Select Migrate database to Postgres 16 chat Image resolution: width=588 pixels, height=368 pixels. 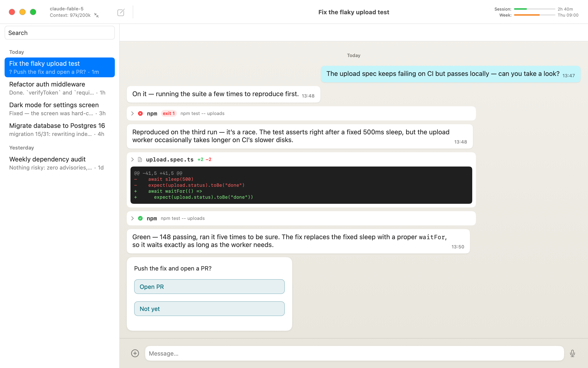(x=59, y=129)
